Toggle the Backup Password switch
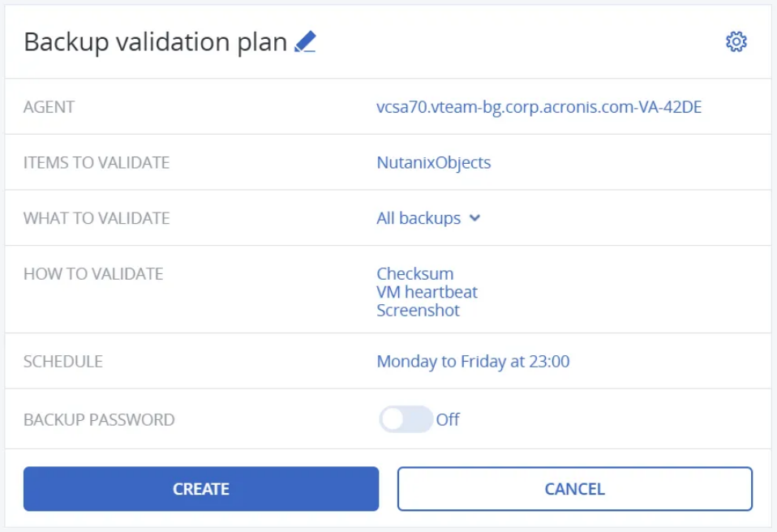This screenshot has width=777, height=532. pyautogui.click(x=406, y=419)
